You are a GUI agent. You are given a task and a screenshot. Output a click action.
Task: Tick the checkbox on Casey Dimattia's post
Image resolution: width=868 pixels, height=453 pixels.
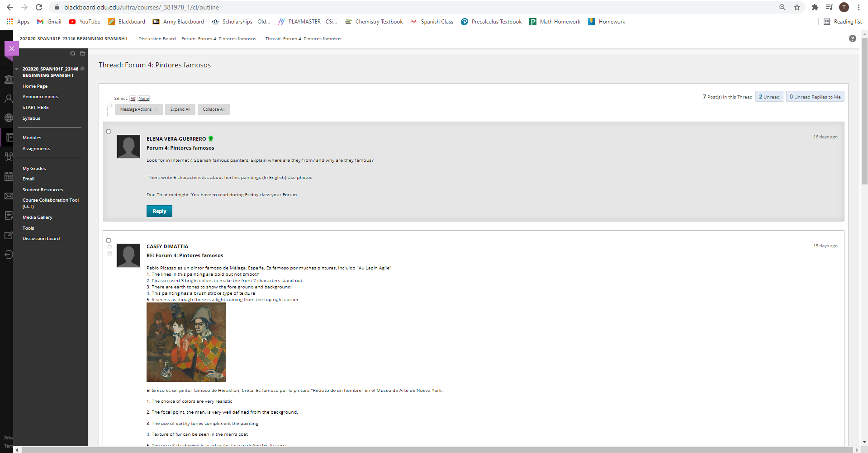tap(109, 241)
